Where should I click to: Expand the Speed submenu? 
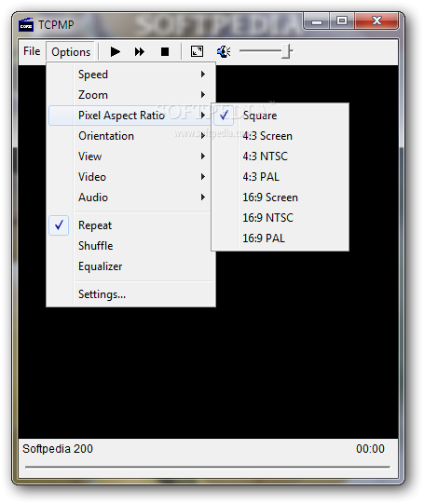(x=131, y=75)
